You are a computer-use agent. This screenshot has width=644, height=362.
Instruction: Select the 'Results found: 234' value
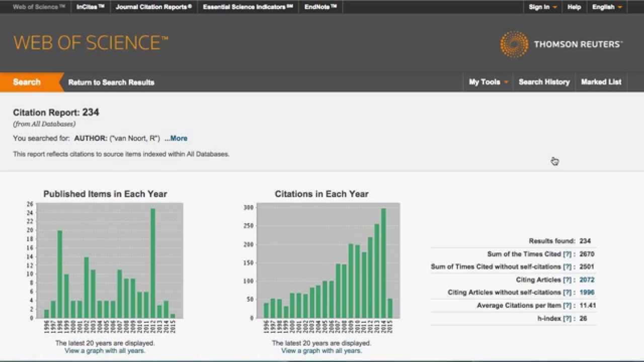point(585,241)
